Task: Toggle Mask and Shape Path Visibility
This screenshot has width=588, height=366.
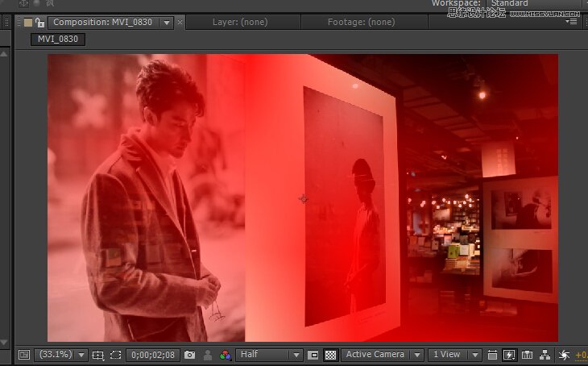Action: [115, 355]
